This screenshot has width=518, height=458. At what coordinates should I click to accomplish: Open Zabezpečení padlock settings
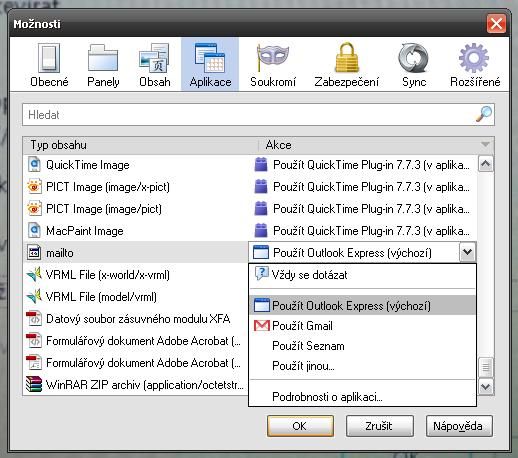point(346,65)
